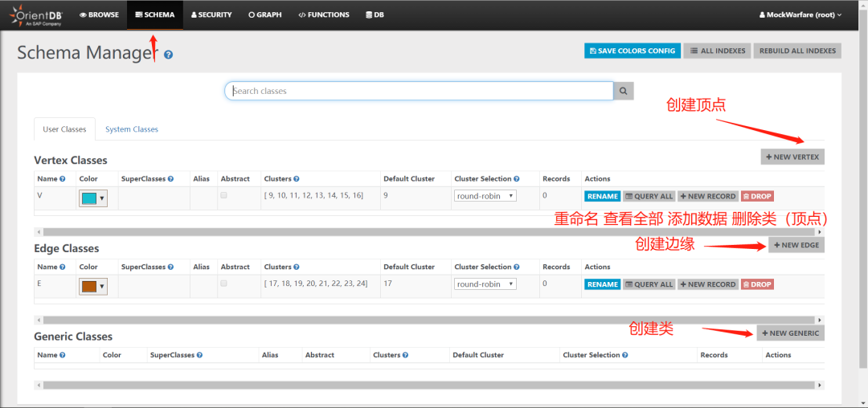868x408 pixels.
Task: Rename the E edge class
Action: point(603,284)
